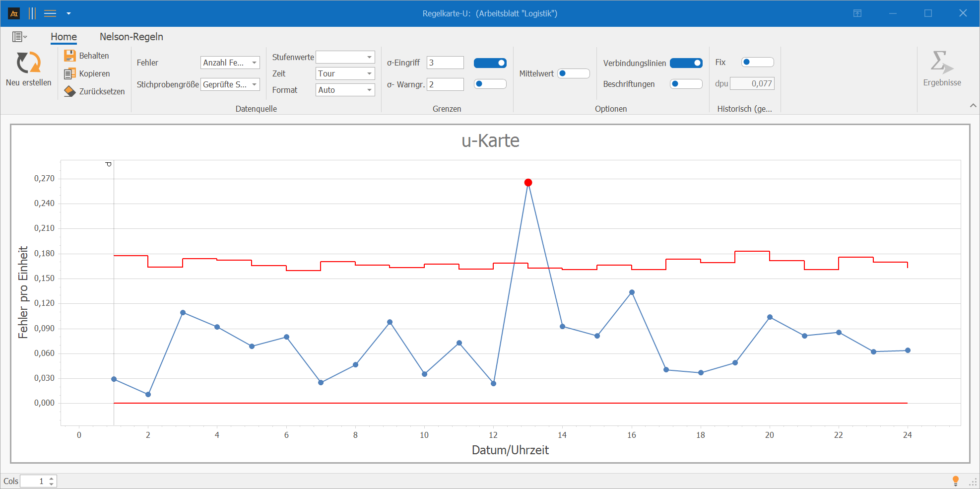Click the Behalten save icon

tap(70, 56)
